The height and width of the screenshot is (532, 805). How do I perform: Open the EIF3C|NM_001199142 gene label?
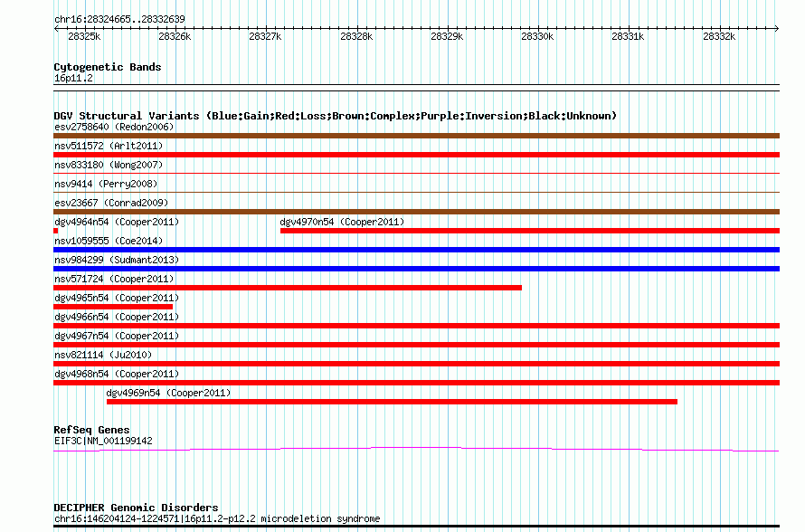pos(103,442)
